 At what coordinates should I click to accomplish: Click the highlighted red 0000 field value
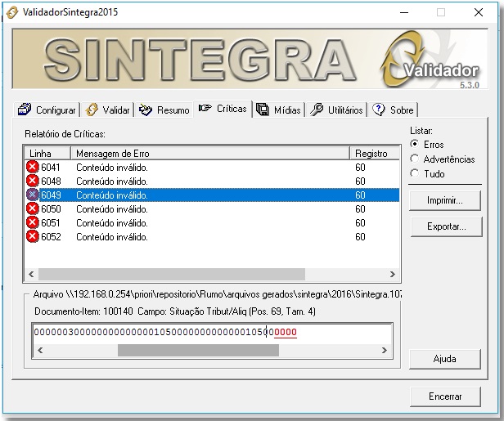(286, 332)
